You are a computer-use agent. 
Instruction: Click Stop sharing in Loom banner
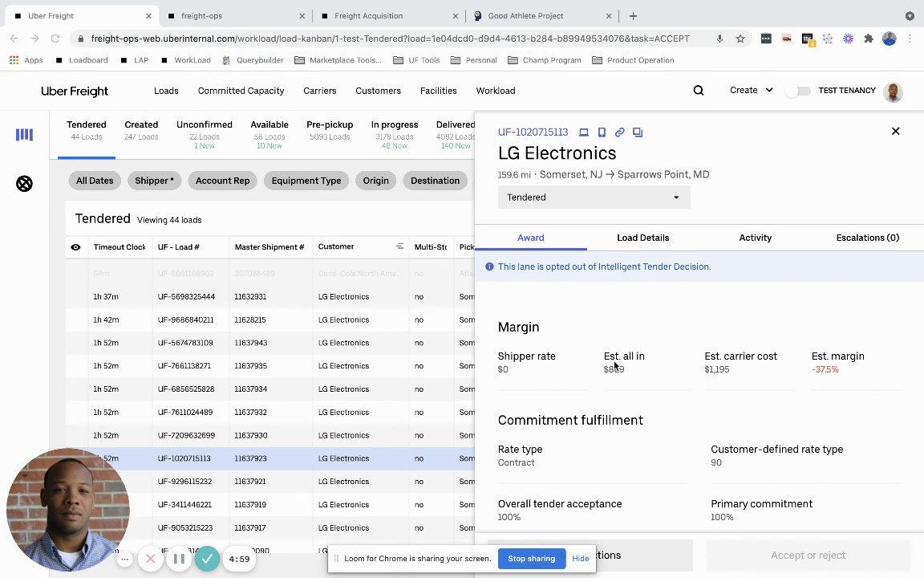click(x=532, y=559)
